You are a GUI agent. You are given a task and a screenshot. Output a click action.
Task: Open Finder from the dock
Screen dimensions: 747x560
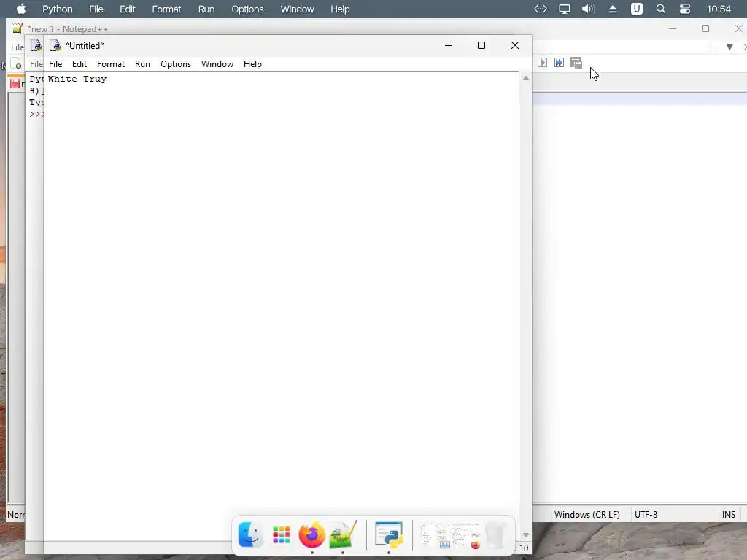point(250,534)
